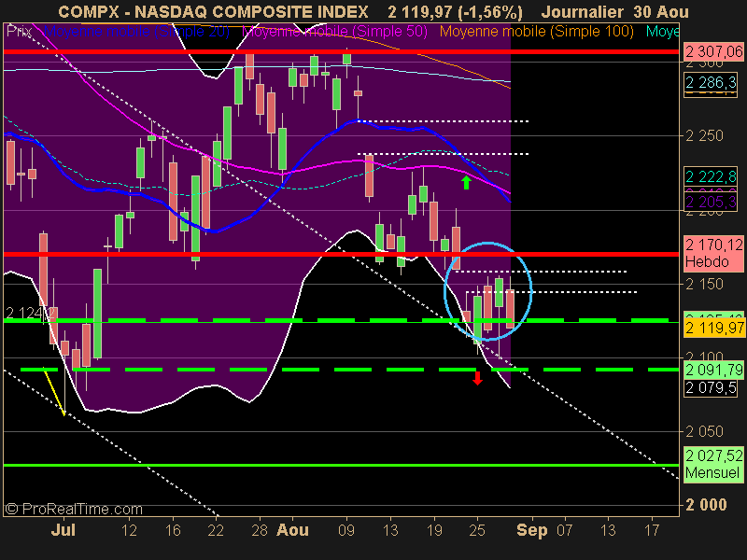
Task: Click the 12 date label on the axis
Action: pos(129,530)
